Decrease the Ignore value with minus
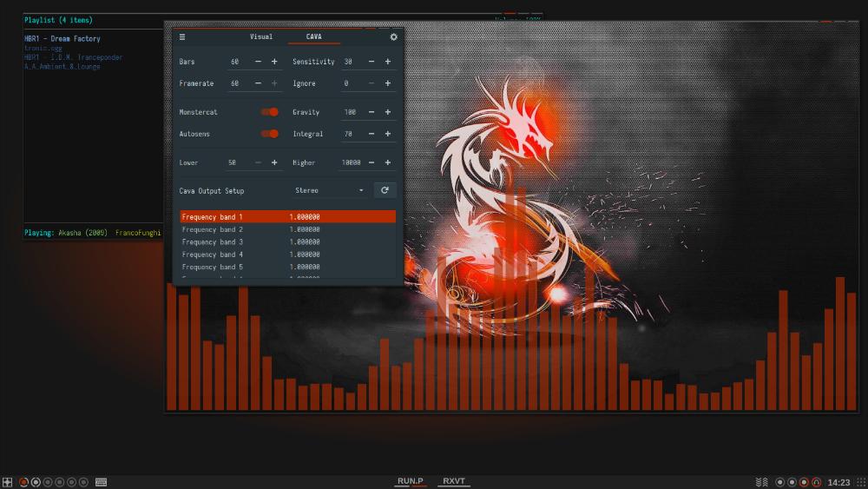 pos(372,83)
